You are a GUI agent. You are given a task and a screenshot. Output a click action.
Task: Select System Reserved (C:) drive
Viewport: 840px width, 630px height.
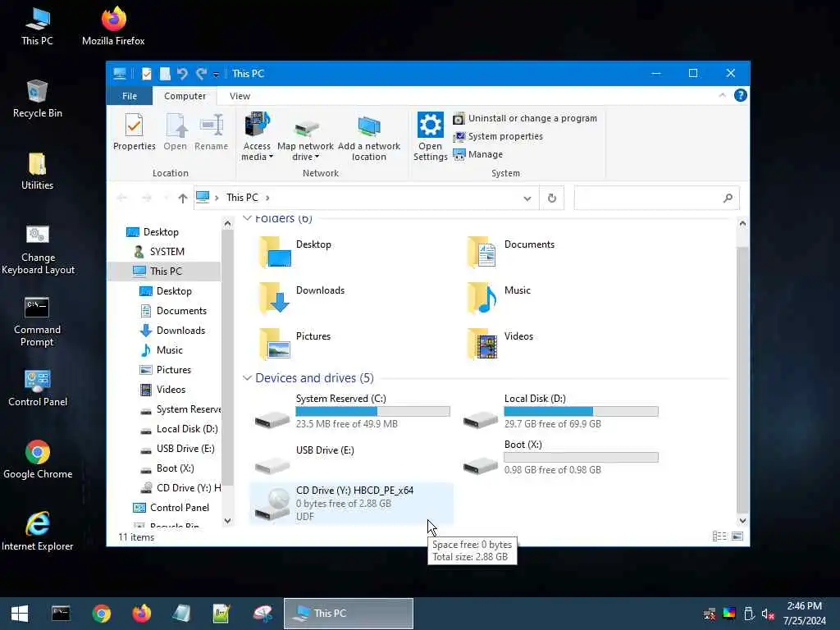352,412
